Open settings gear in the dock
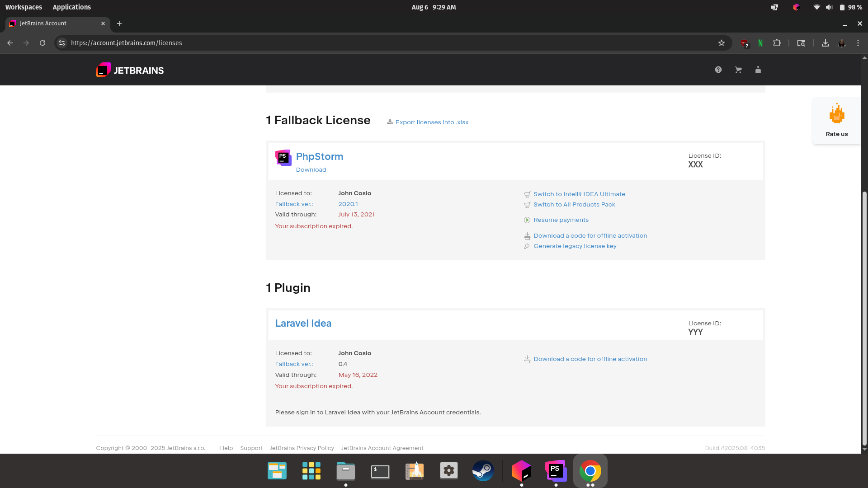This screenshot has height=488, width=868. click(x=449, y=471)
